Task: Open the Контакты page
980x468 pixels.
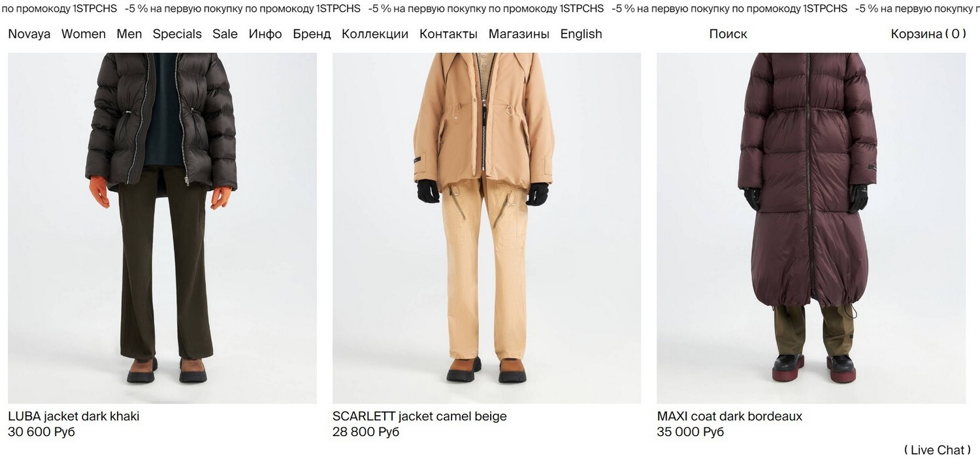Action: [448, 34]
